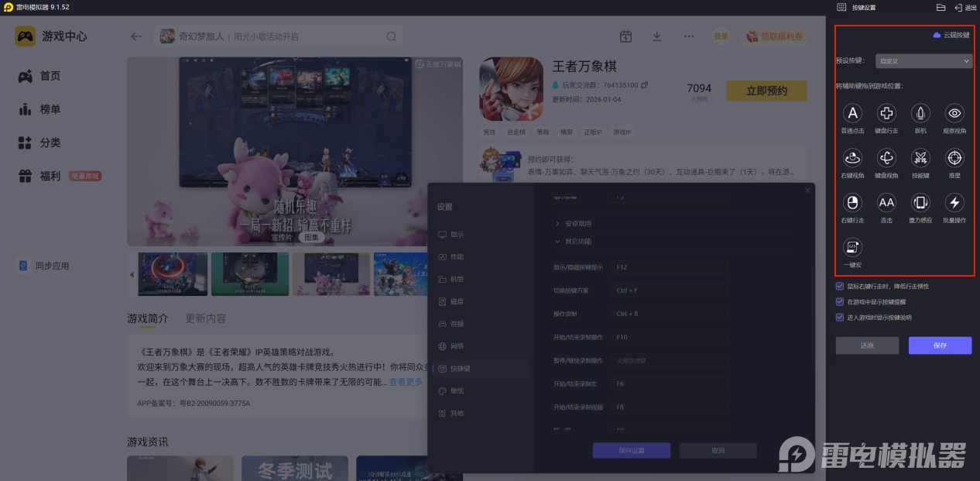The height and width of the screenshot is (481, 980).
Task: Click the 云端按键 cloud keys link
Action: (951, 36)
